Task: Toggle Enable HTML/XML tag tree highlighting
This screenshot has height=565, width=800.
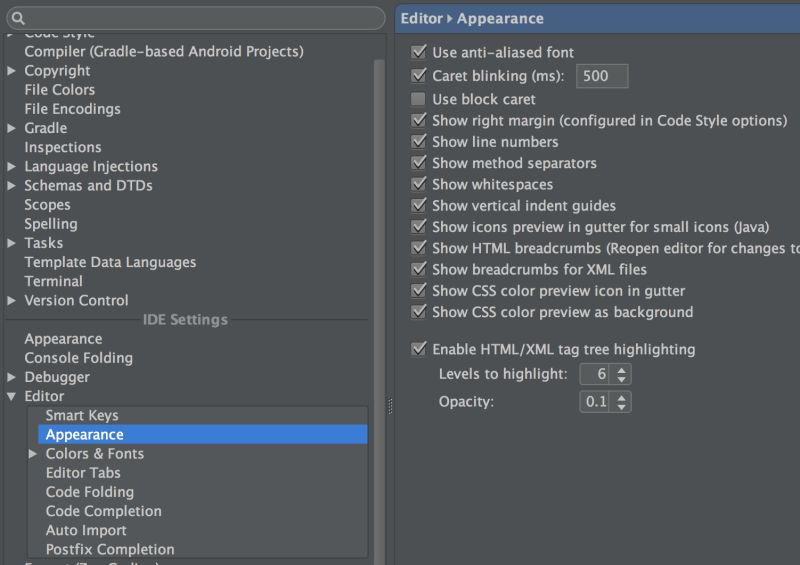Action: pyautogui.click(x=418, y=349)
